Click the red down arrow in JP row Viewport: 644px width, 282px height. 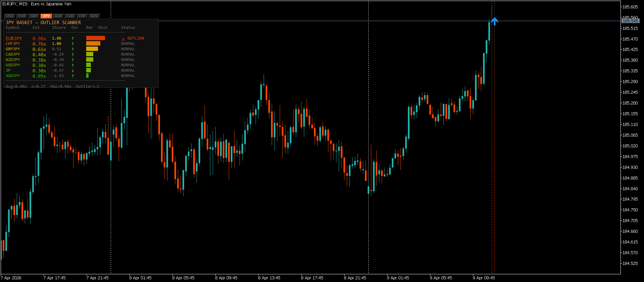[x=73, y=71]
